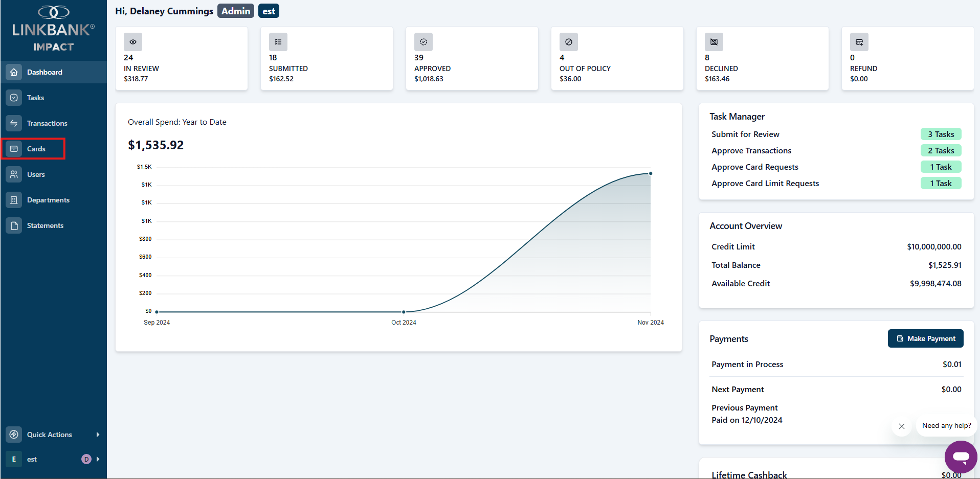The image size is (980, 479).
Task: Click the Sep 2024 chart data point
Action: point(157,311)
